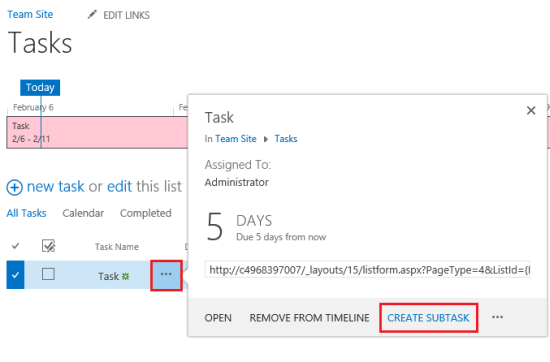Click the 'edit' this list link
The image size is (550, 362).
coord(120,186)
